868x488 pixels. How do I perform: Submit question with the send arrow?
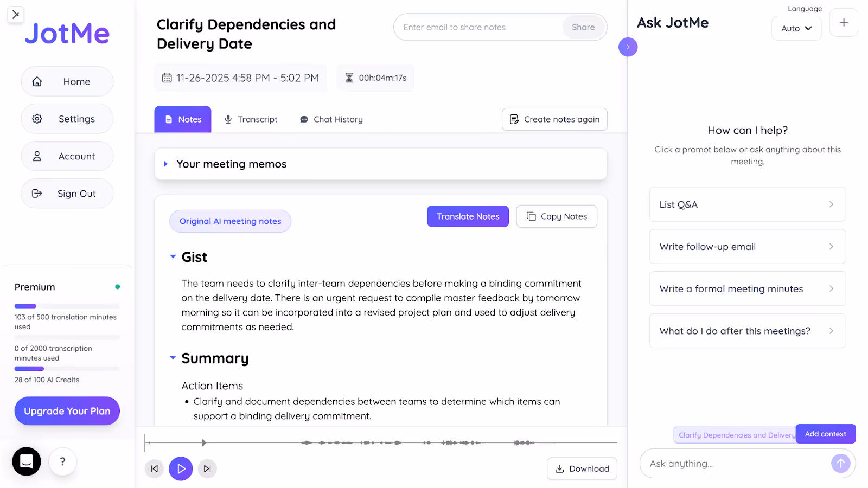pyautogui.click(x=840, y=463)
